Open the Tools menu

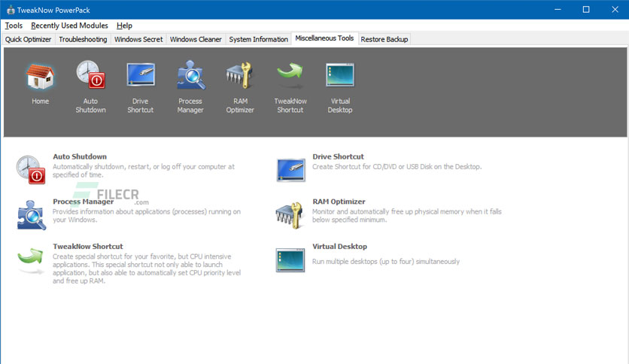(14, 26)
